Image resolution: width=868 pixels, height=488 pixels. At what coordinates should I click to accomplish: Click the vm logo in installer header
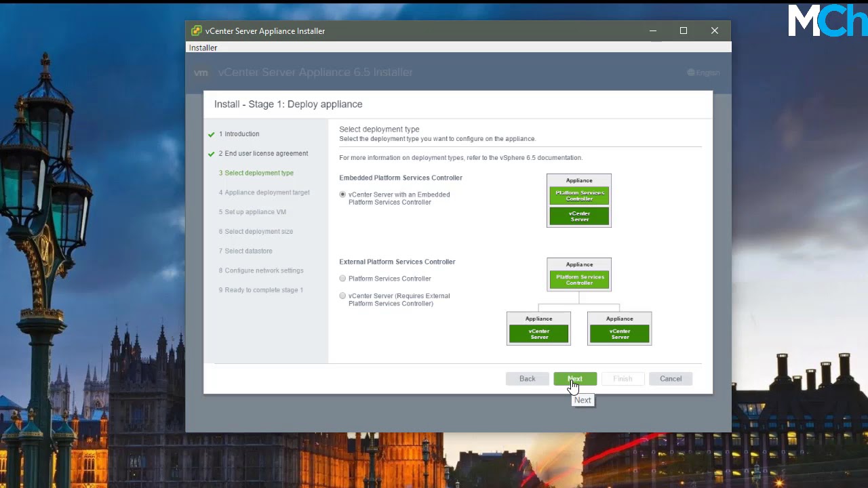(x=201, y=73)
